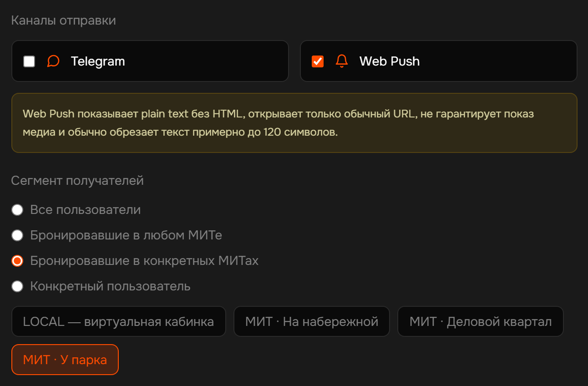Toggle the 'LOCAL — виртуальная кабинка' chip
This screenshot has width=588, height=386.
pyautogui.click(x=118, y=321)
